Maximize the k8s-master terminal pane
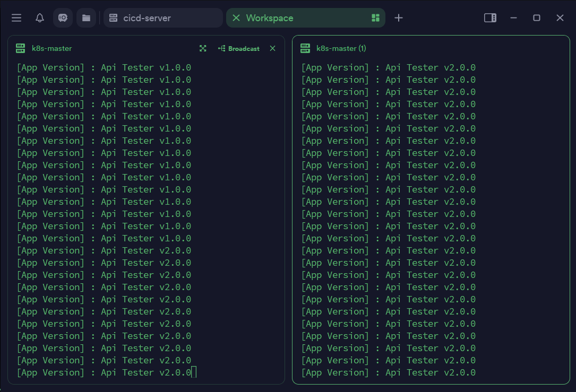 (203, 48)
